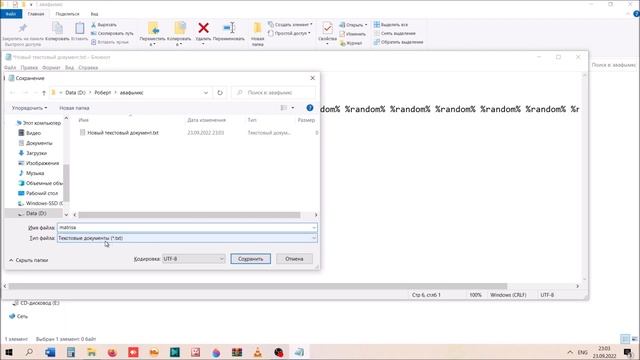Screen dimensions: 640x360
Task: Click Роберт in the breadcrumb path
Action: 103,93
